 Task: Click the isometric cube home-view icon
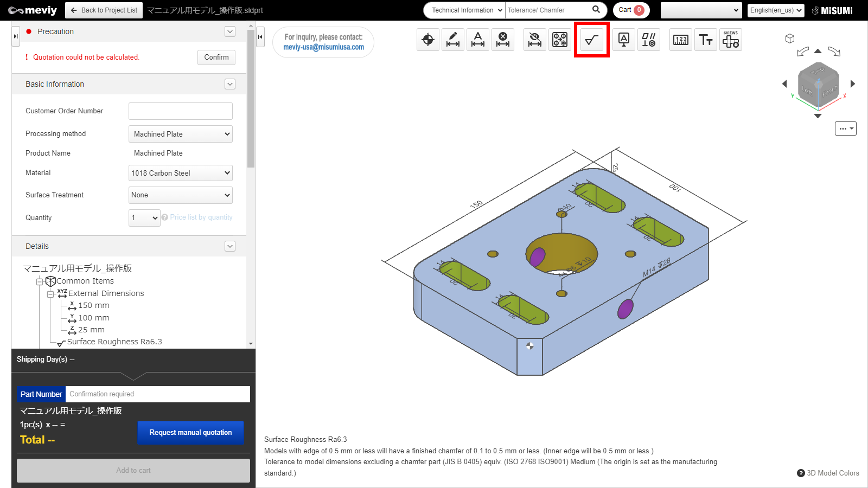click(x=790, y=38)
